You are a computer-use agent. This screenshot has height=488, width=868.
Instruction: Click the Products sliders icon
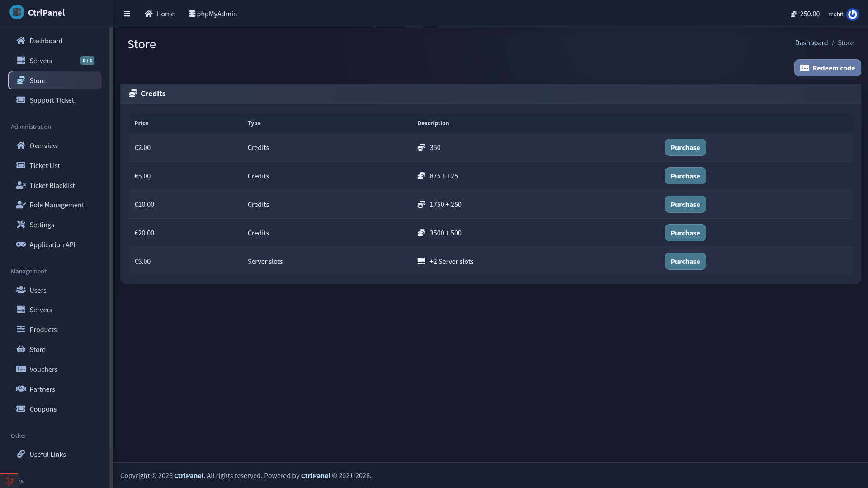point(21,329)
